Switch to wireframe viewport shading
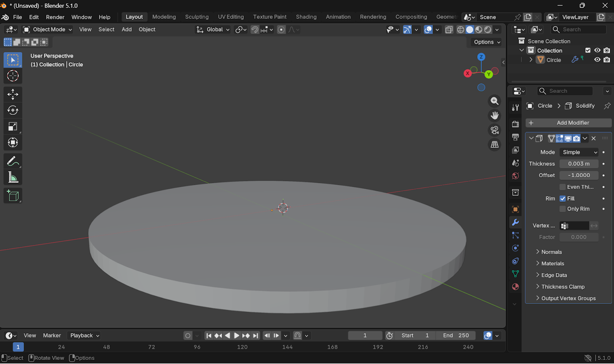This screenshot has height=364, width=614. [461, 30]
